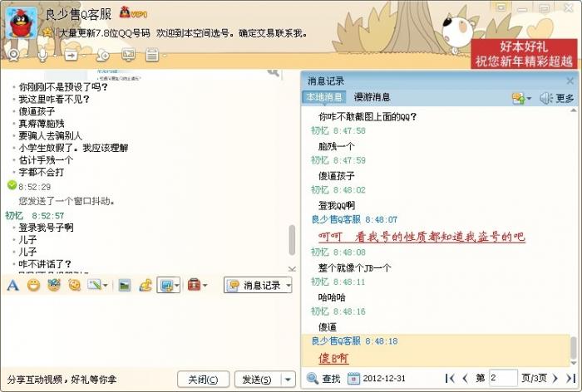
Task: Click the 关闭(C) close chat button
Action: (203, 380)
